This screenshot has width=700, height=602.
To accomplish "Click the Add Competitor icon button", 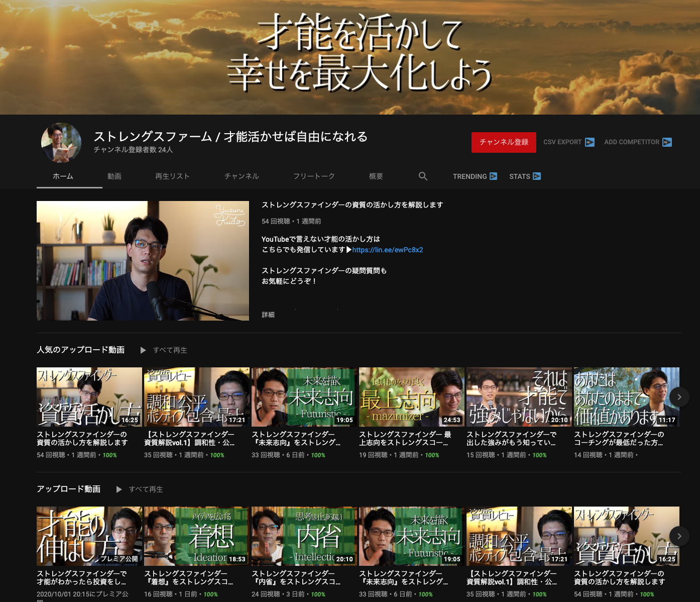I will coord(667,142).
